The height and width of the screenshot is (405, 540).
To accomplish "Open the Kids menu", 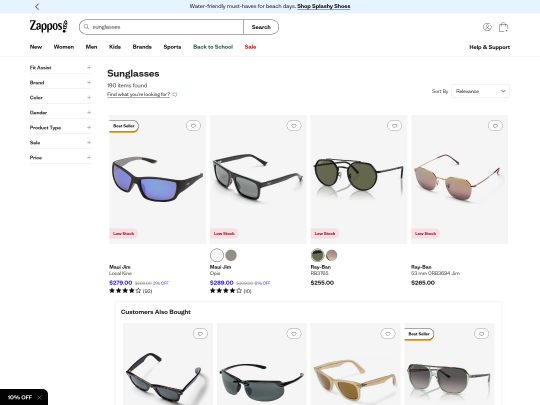I will 115,47.
